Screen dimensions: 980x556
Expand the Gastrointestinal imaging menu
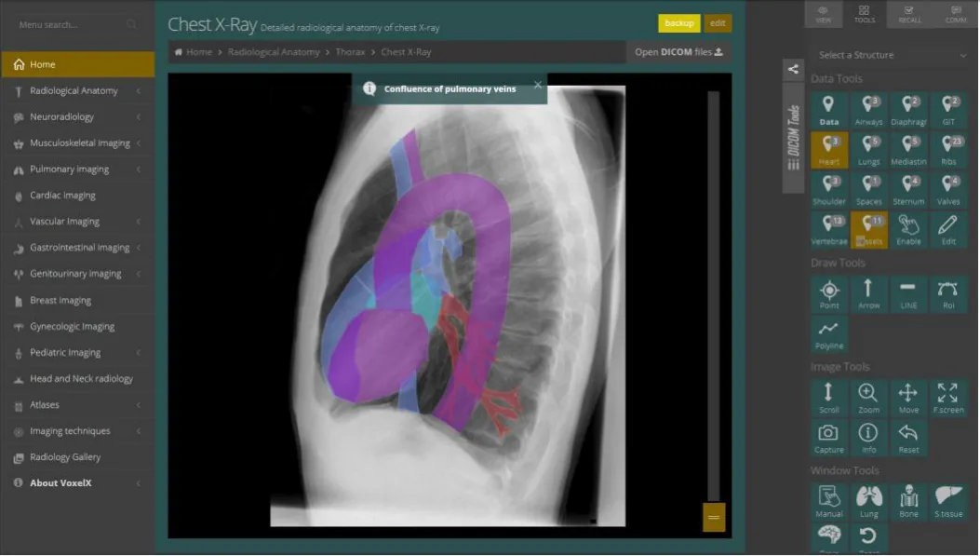[77, 248]
